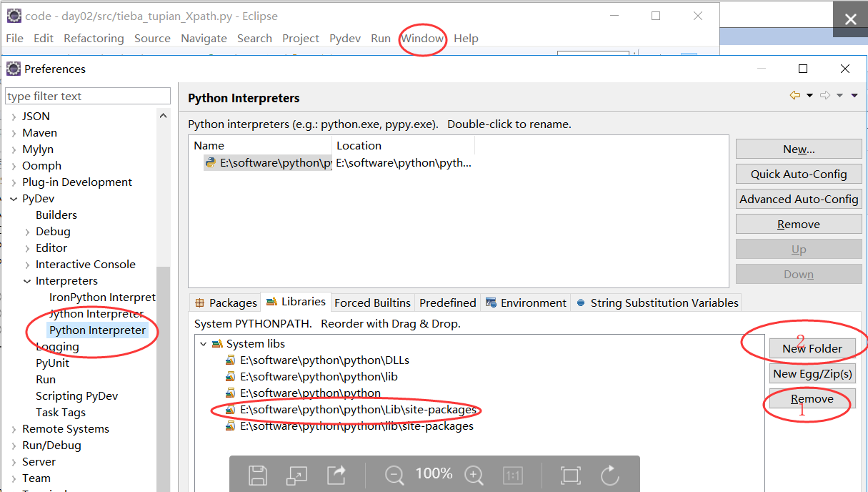Click the Remove button beside the libraries list
Screen dimensions: 868x492
(x=812, y=398)
